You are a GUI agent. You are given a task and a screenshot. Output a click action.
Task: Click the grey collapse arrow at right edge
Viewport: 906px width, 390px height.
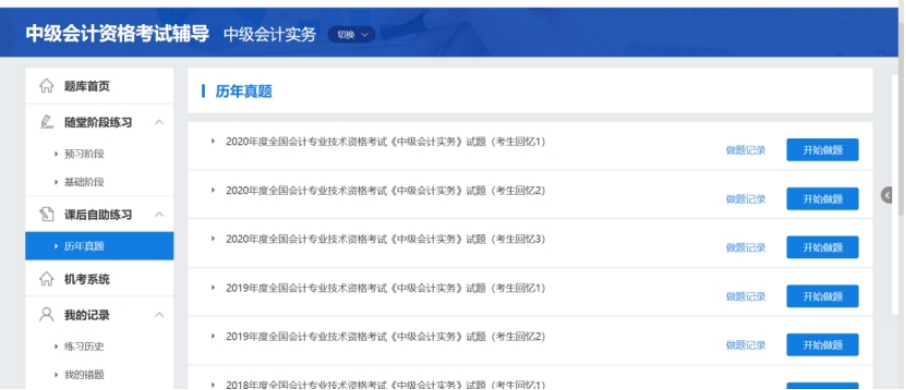coord(887,195)
